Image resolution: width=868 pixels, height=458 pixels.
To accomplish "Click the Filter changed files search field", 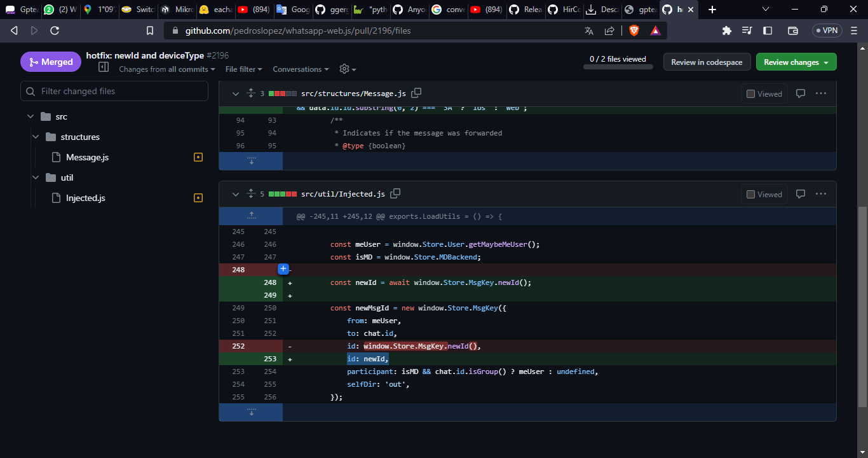I will (x=114, y=91).
